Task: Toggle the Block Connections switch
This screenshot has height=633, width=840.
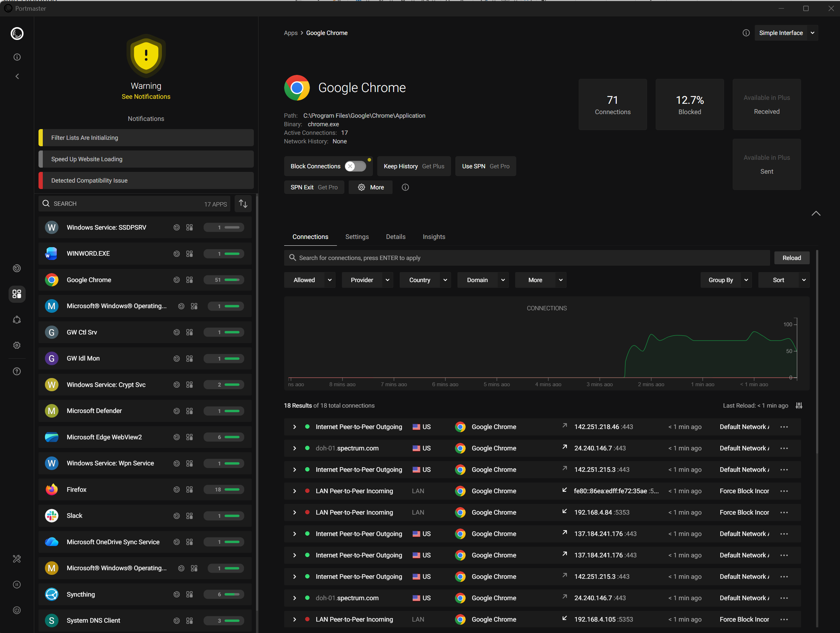Action: point(355,166)
